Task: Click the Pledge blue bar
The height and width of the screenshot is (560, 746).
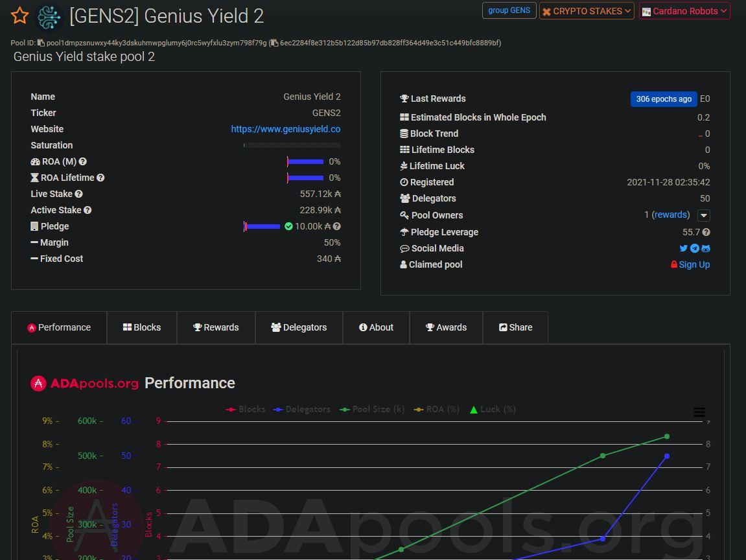Action: [262, 226]
